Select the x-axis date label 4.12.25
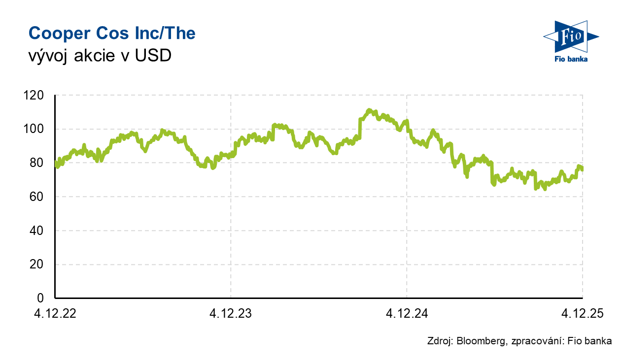This screenshot has width=622, height=364. (583, 313)
